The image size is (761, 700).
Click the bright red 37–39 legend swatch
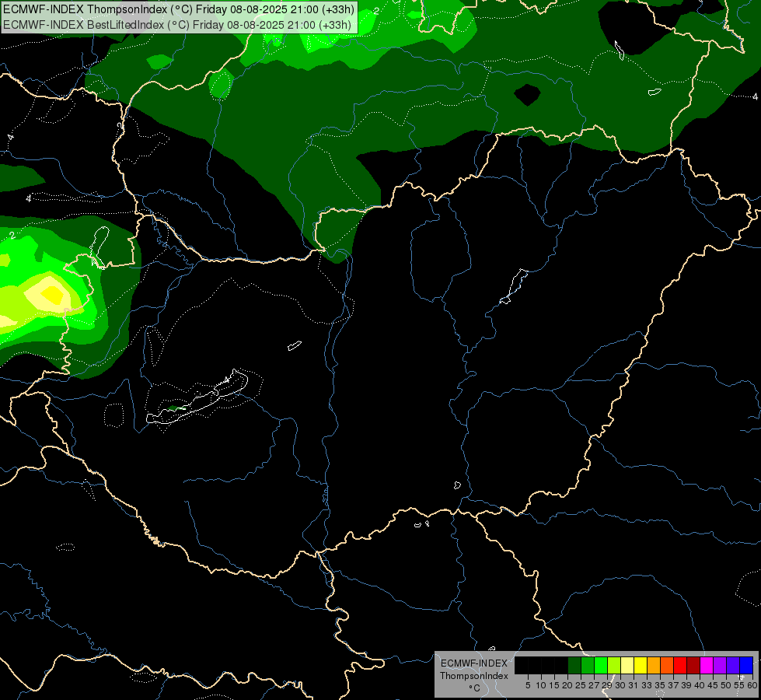[680, 665]
